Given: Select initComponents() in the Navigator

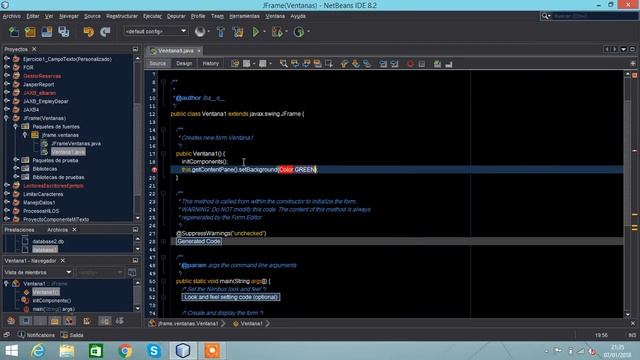Looking at the screenshot, I should click(x=51, y=301).
